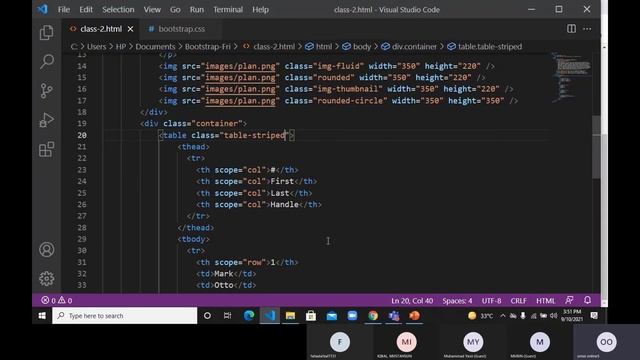Open the Terminal menu
The height and width of the screenshot is (360, 640).
coord(228,9)
